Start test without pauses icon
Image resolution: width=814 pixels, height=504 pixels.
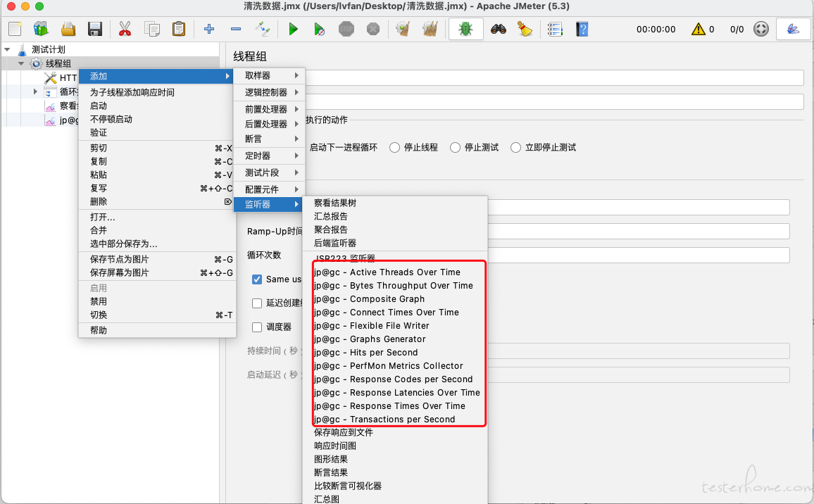pyautogui.click(x=320, y=29)
